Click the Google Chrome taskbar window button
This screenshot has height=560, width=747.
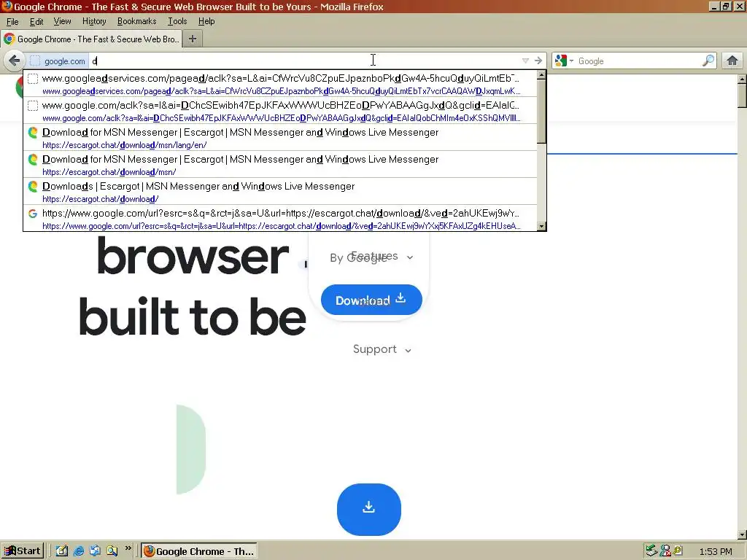[199, 551]
